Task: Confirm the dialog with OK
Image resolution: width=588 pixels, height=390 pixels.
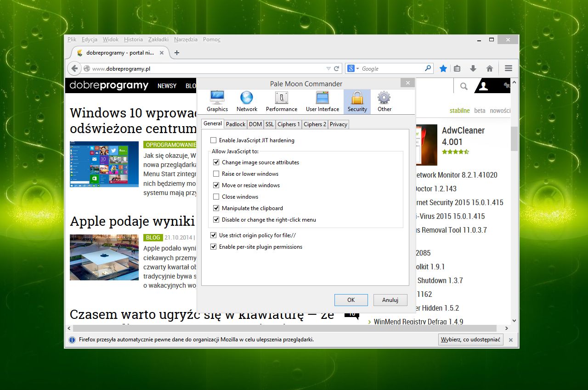Action: coord(351,300)
